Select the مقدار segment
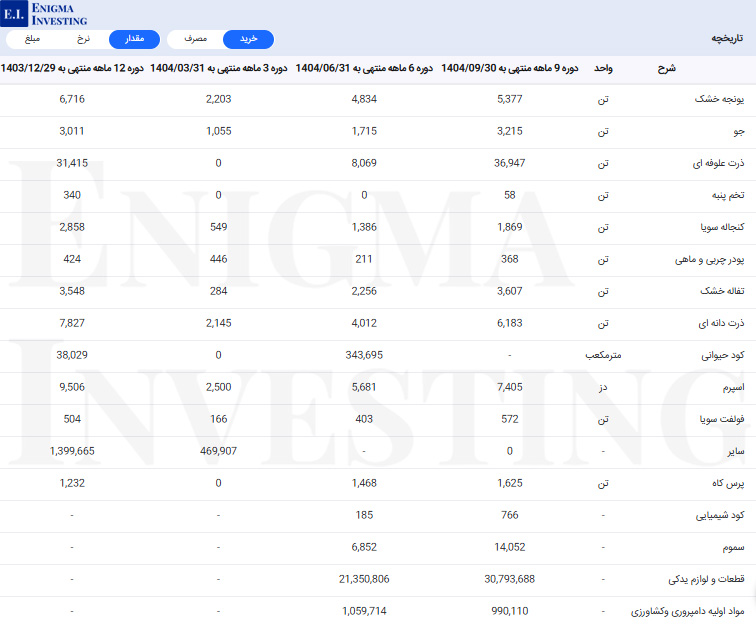The image size is (756, 624). click(x=134, y=39)
